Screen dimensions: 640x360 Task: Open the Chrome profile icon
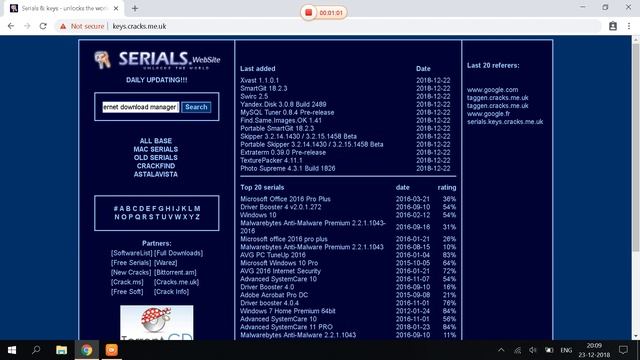pos(613,26)
